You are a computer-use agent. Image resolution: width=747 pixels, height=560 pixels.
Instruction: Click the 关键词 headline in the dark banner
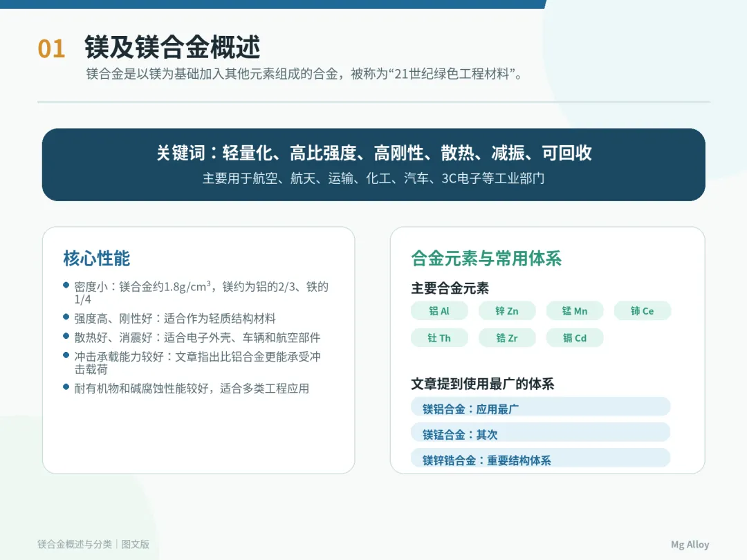(x=374, y=153)
